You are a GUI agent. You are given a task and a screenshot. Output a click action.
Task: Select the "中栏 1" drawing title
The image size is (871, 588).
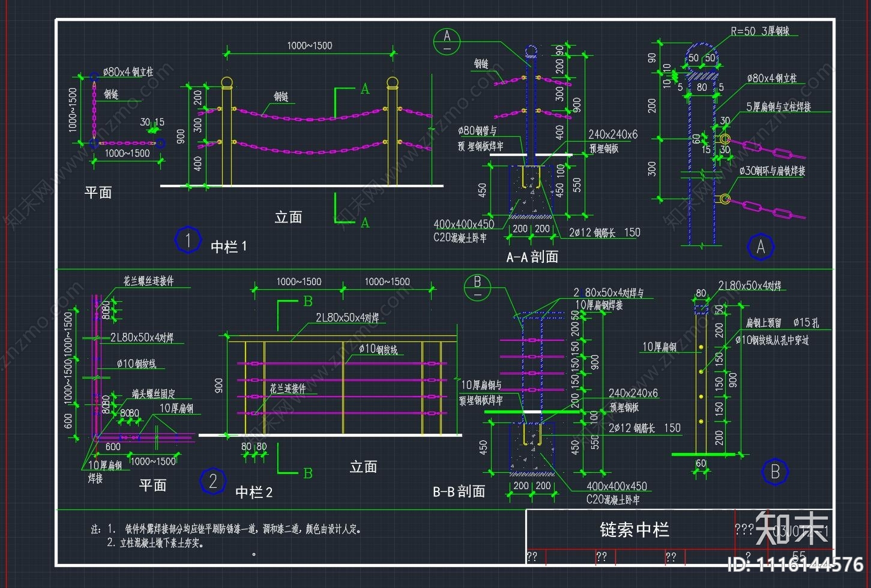click(229, 246)
